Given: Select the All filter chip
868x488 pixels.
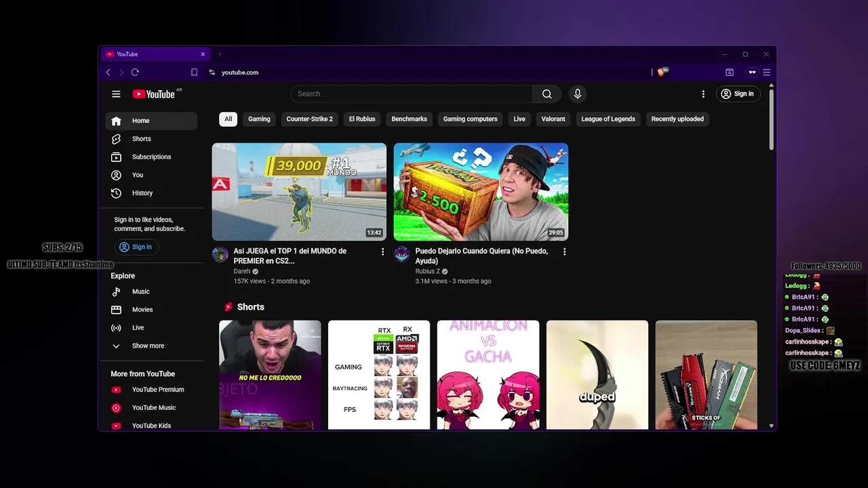Looking at the screenshot, I should [x=228, y=119].
